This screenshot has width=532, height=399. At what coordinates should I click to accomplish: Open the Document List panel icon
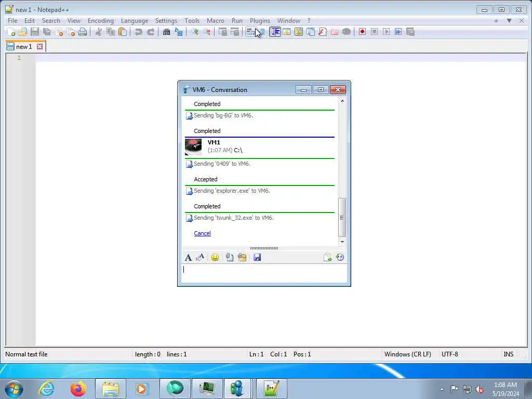tap(311, 32)
